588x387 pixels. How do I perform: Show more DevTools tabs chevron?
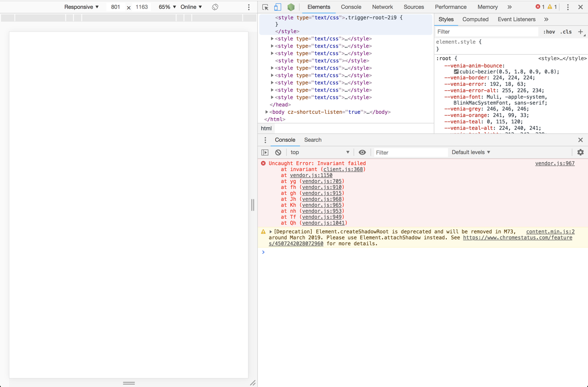pos(510,7)
